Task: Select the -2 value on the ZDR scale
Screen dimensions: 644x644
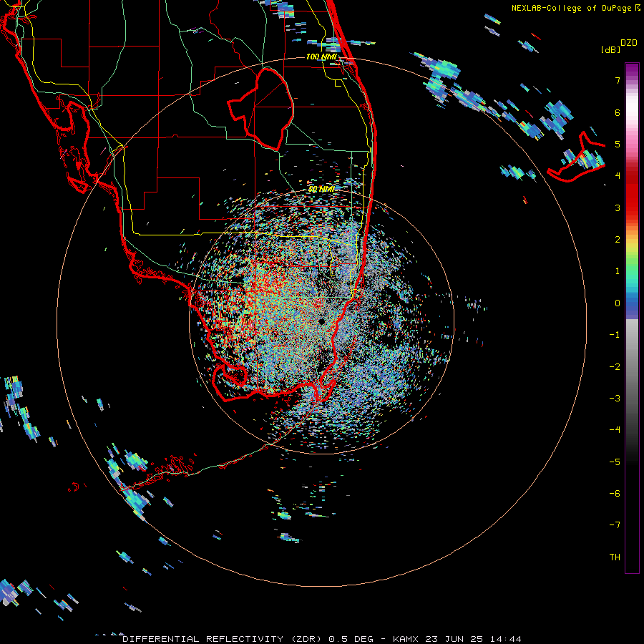Action: pos(615,367)
